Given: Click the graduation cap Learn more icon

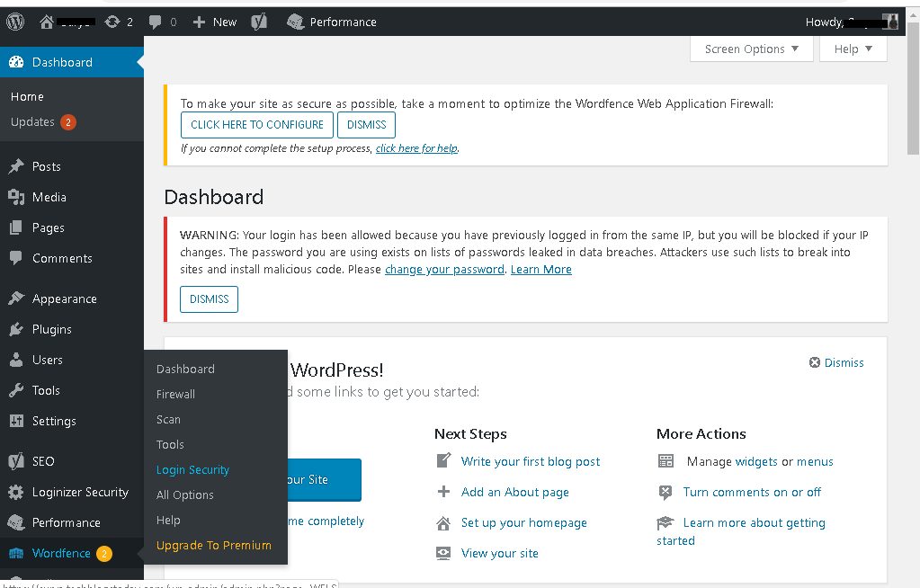Looking at the screenshot, I should (x=665, y=522).
